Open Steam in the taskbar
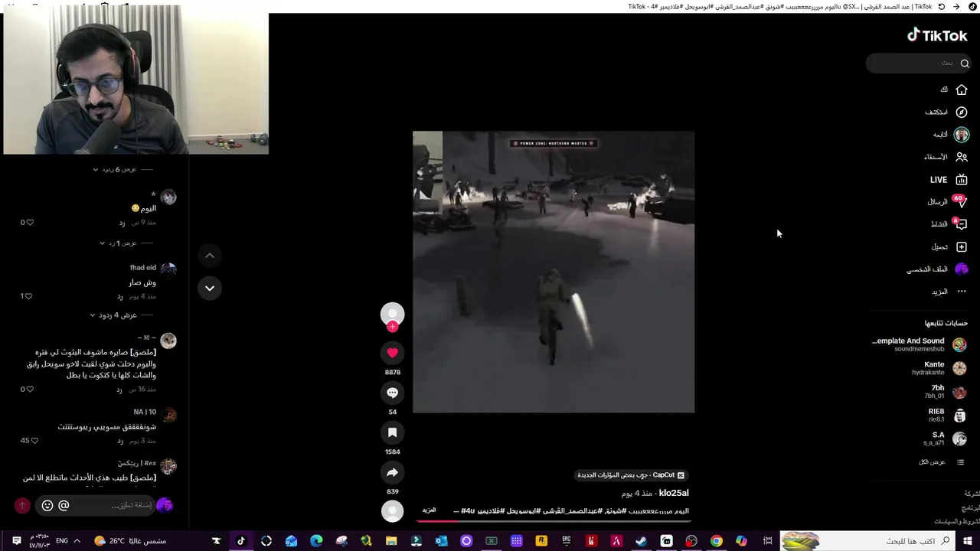 (x=641, y=541)
